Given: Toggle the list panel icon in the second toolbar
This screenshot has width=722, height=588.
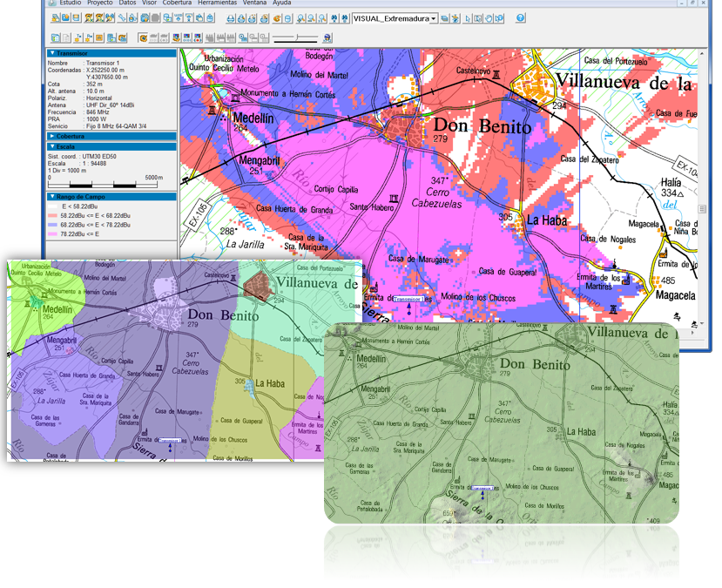Looking at the screenshot, I should [x=55, y=37].
